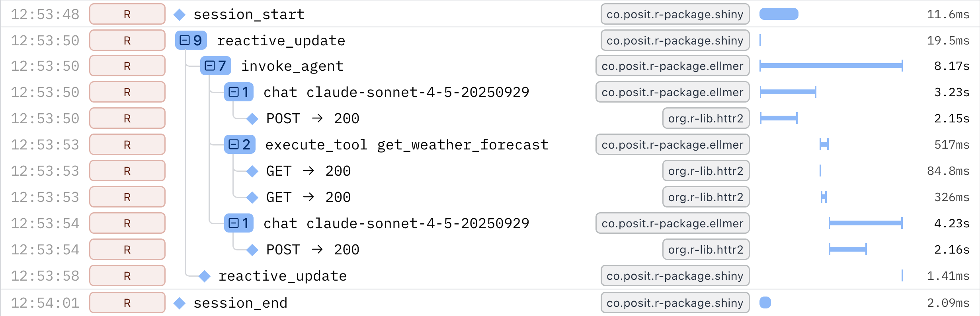Click the co.posit.r-package.shiny tag on session_start
Screen dimensions: 980x316
pyautogui.click(x=674, y=14)
